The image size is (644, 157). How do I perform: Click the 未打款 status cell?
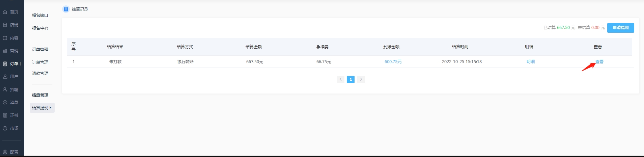(x=115, y=62)
